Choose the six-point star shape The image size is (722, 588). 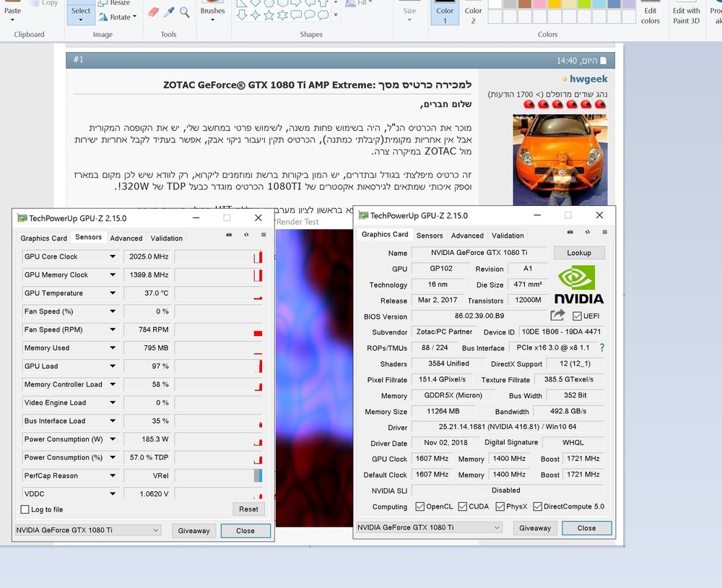(x=283, y=15)
